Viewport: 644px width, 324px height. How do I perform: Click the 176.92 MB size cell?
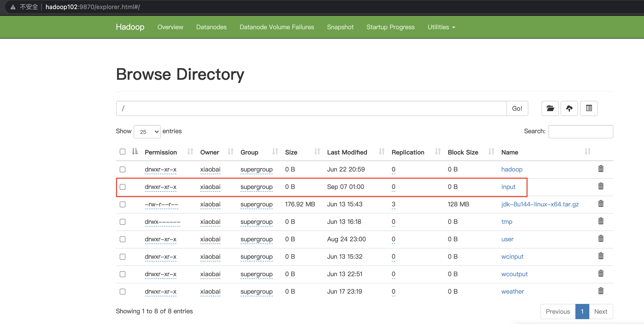point(300,204)
